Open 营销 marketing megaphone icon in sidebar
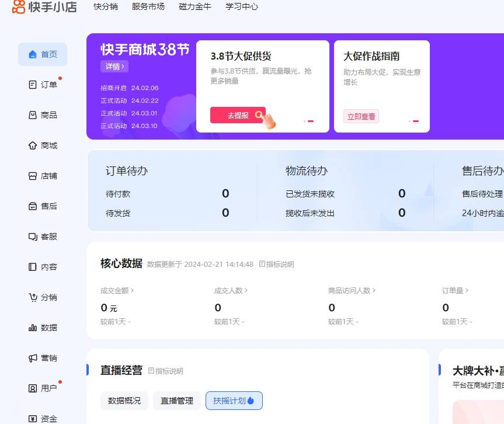Viewport: 504px width, 424px height. click(x=33, y=358)
